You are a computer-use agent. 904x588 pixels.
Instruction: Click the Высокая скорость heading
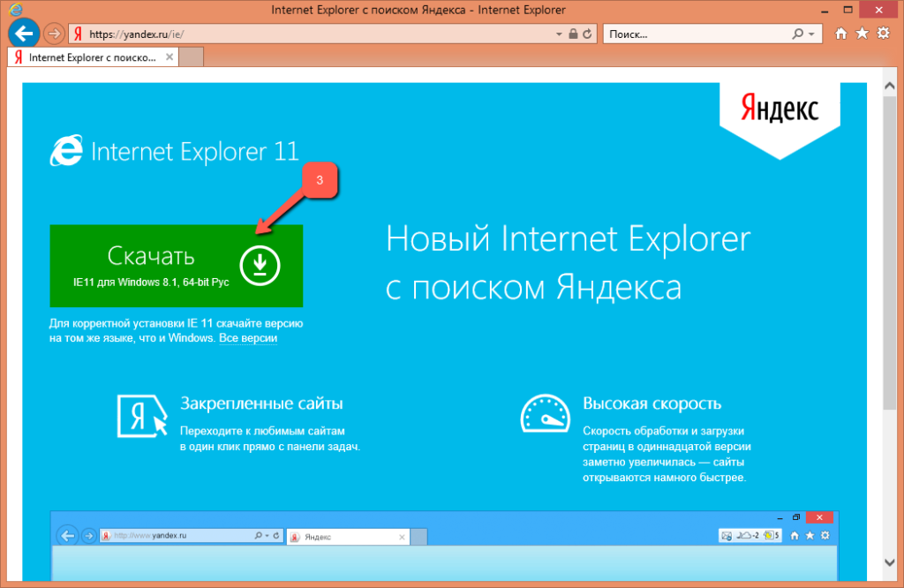click(x=652, y=403)
